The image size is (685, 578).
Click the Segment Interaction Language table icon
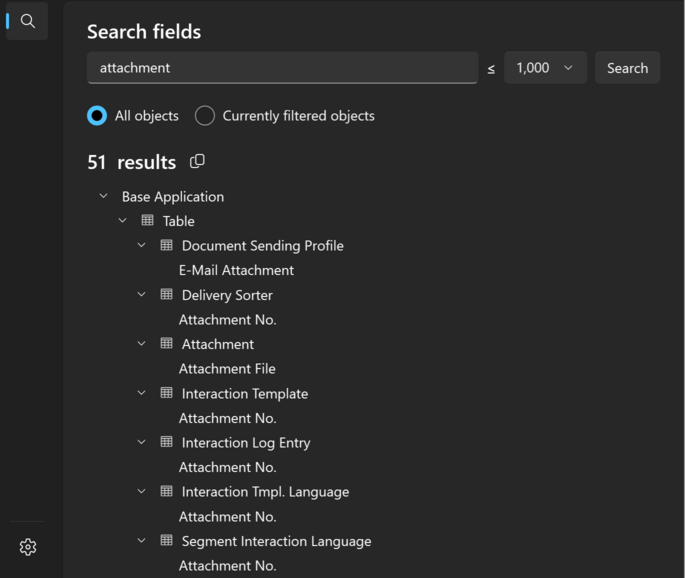coord(166,540)
